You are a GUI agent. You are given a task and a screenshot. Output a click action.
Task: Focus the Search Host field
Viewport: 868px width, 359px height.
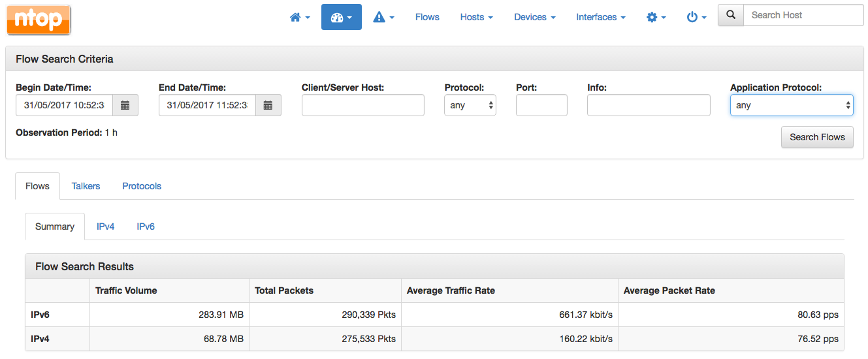[x=803, y=15]
